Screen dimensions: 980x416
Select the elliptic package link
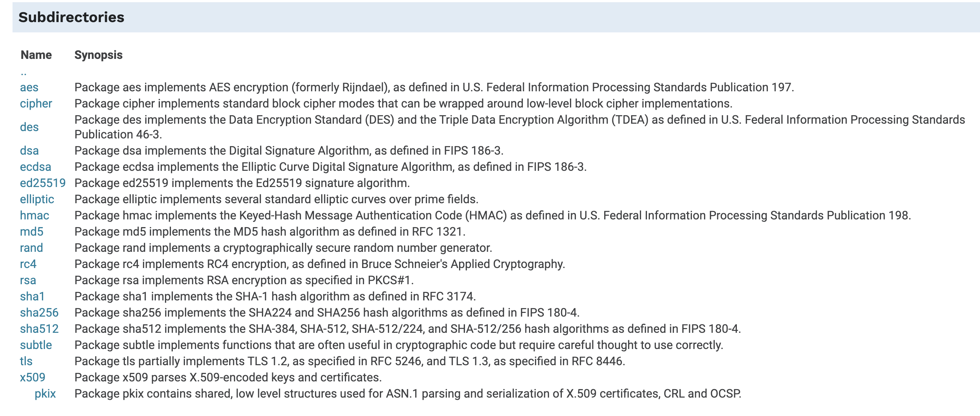37,199
